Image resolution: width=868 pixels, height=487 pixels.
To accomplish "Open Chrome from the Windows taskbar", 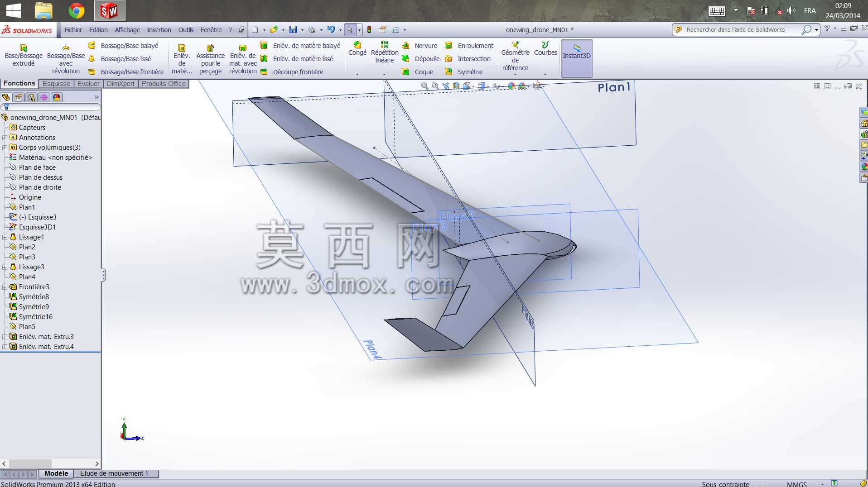I will click(76, 10).
